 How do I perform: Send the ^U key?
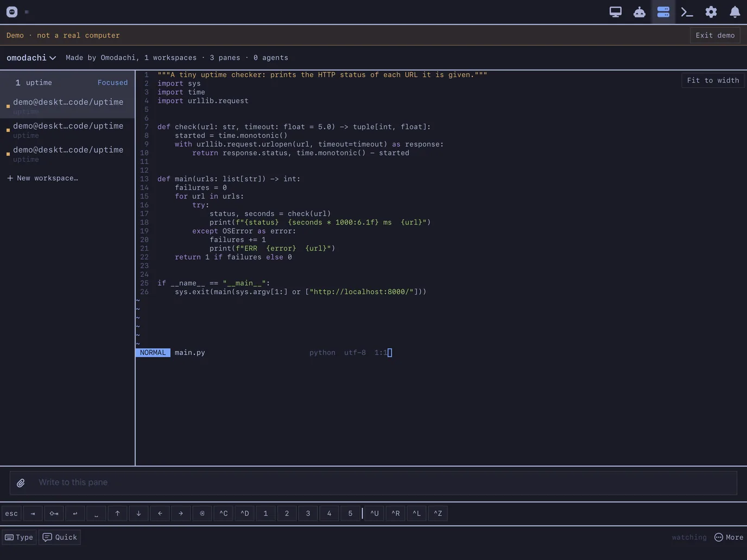point(374,513)
